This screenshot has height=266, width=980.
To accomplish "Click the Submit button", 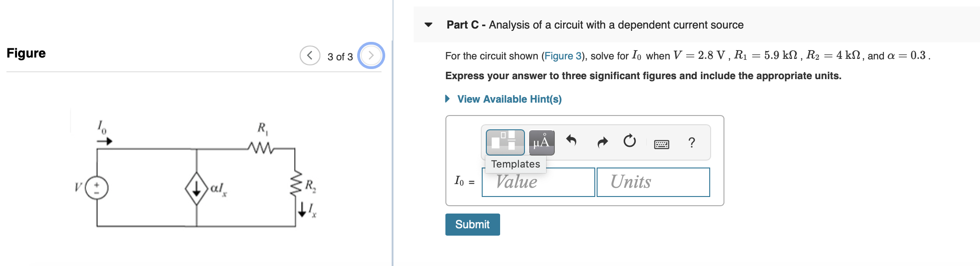I will click(x=473, y=224).
